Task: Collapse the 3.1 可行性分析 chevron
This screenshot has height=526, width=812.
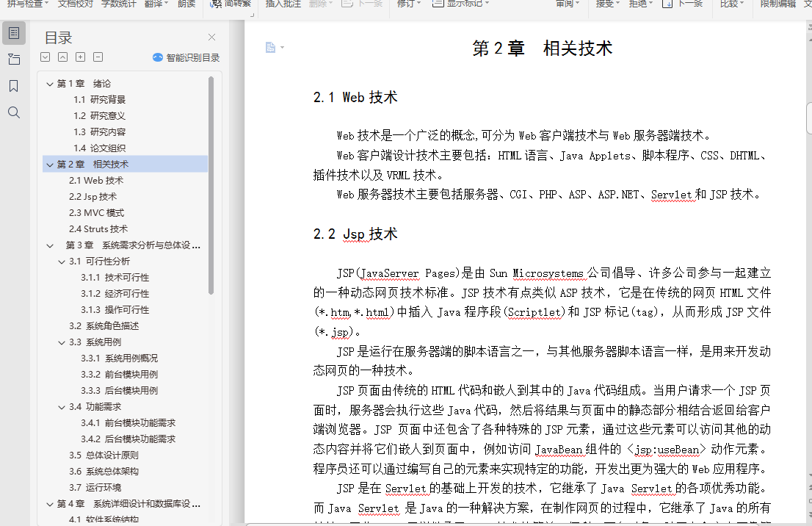Action: click(x=62, y=262)
